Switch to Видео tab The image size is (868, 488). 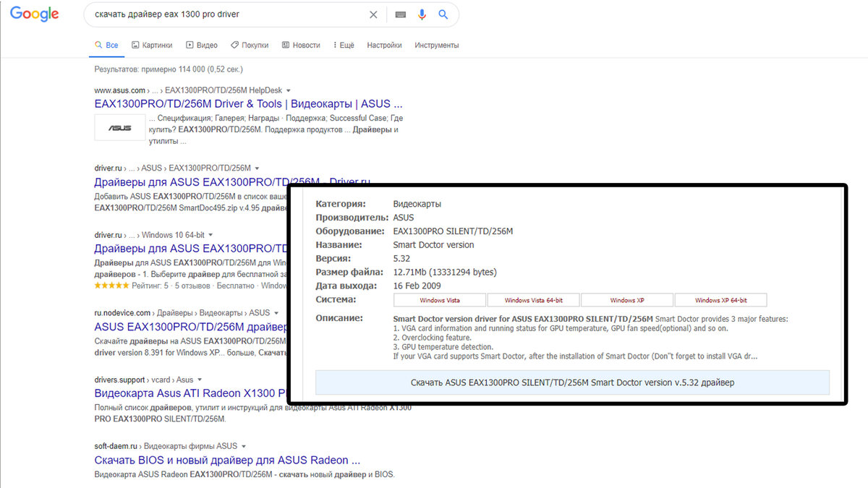(x=202, y=45)
